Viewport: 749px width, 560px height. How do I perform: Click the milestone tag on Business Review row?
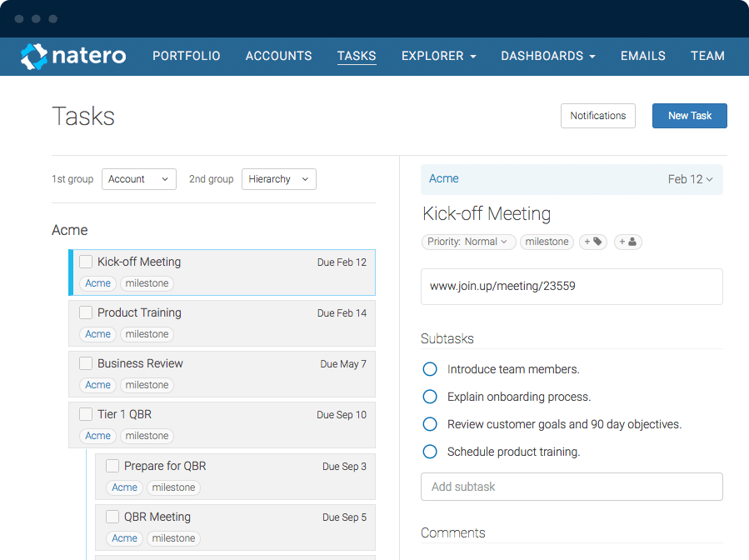tap(147, 385)
